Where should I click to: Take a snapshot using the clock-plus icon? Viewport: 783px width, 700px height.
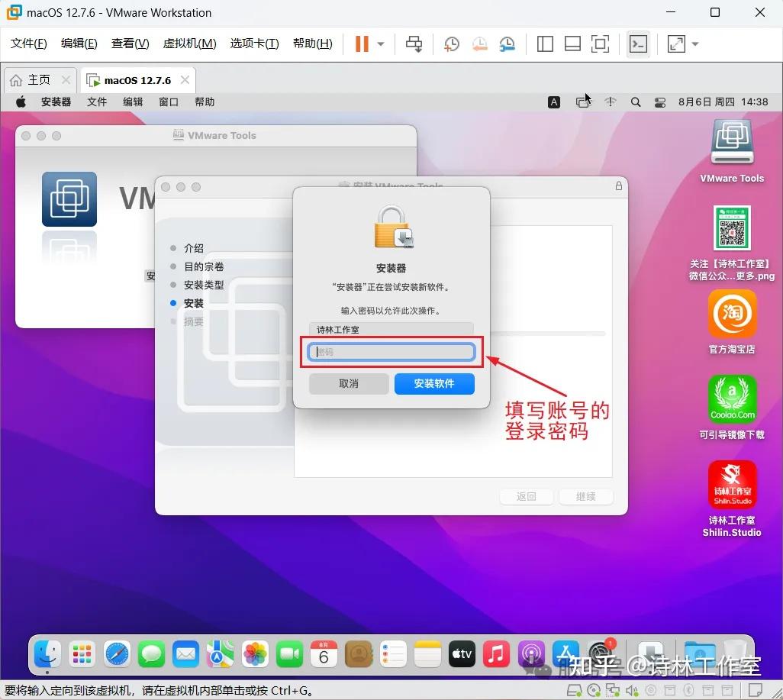pos(452,44)
